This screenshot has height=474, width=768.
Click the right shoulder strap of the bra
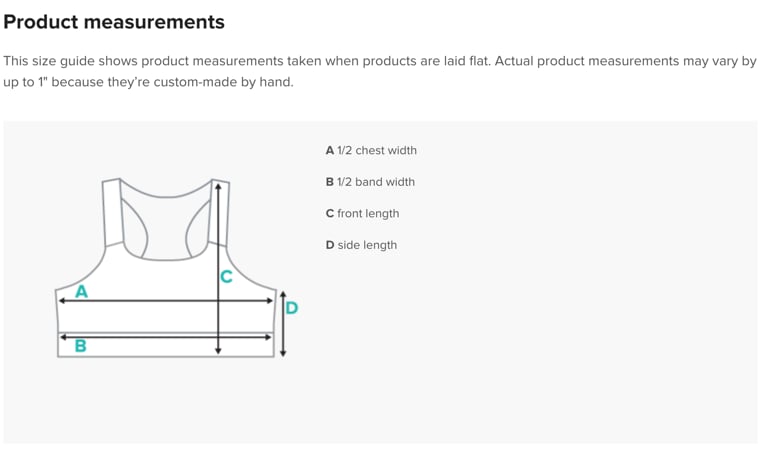point(219,213)
